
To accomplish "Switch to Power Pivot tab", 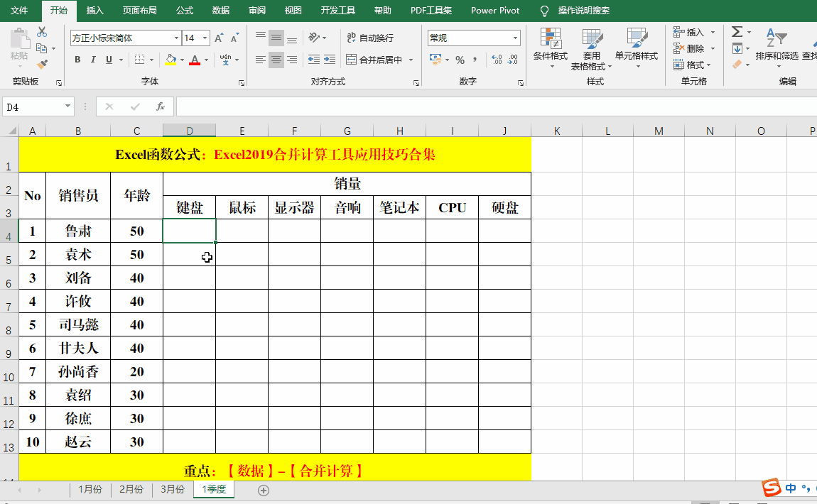I will (495, 11).
